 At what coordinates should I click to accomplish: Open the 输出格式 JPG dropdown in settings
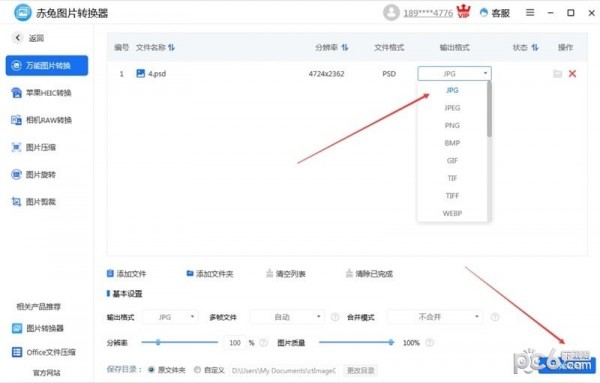pyautogui.click(x=170, y=317)
